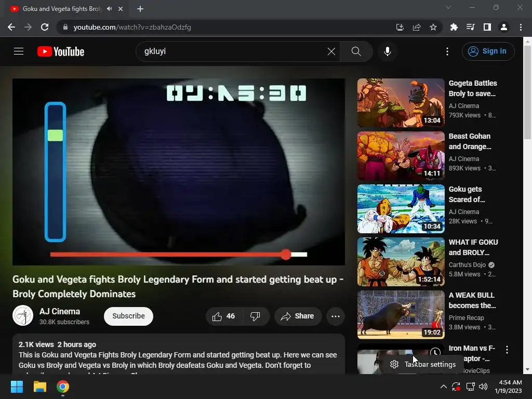Open the YouTube hamburger guide menu
532x399 pixels.
19,51
